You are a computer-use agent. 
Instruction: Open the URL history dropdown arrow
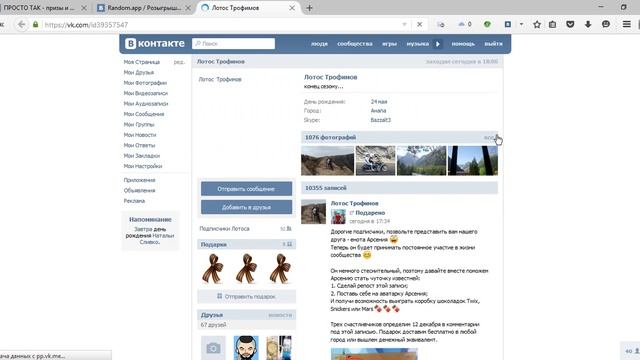point(404,24)
